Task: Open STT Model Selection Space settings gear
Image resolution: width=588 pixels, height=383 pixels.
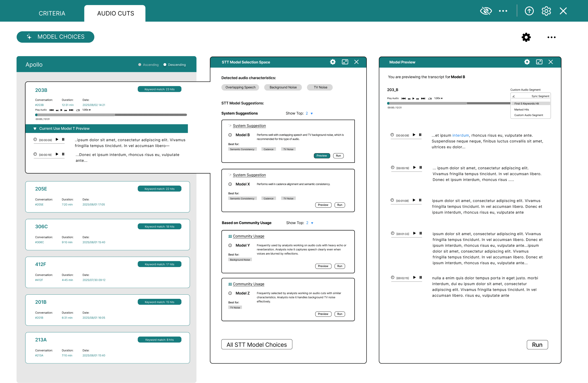Action: pyautogui.click(x=333, y=62)
